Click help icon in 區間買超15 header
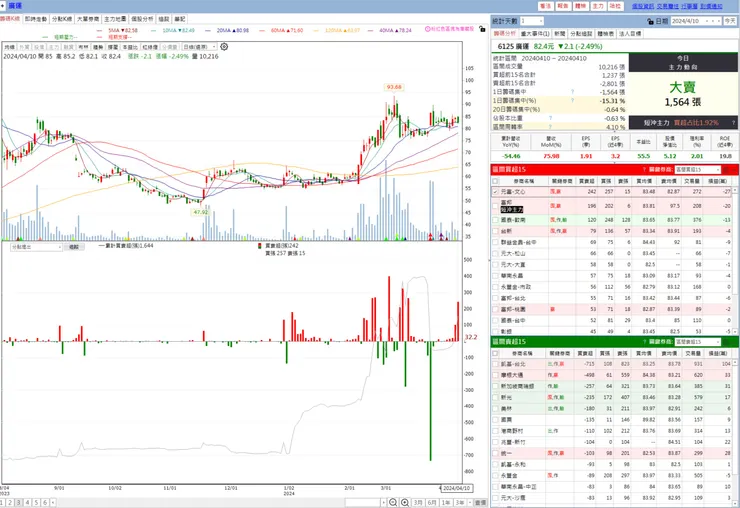 click(x=644, y=169)
